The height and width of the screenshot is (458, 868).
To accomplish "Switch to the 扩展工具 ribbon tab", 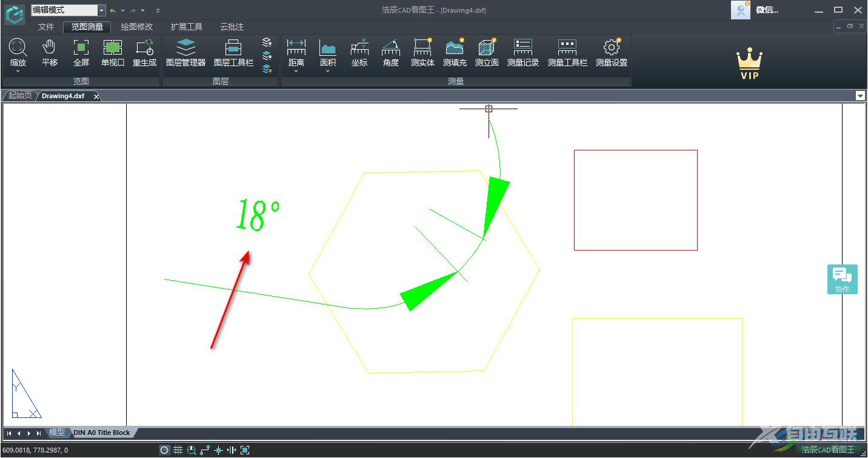I will coord(187,27).
